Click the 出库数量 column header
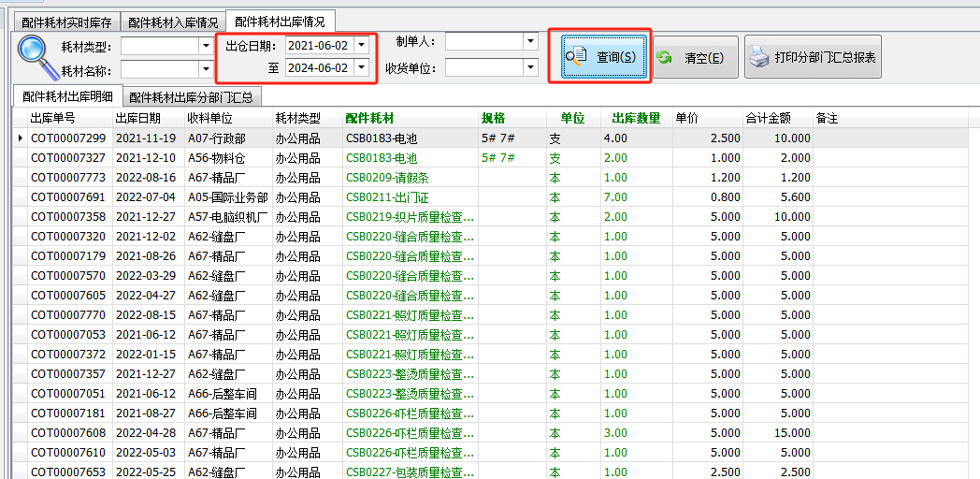The image size is (980, 479). coord(636,118)
